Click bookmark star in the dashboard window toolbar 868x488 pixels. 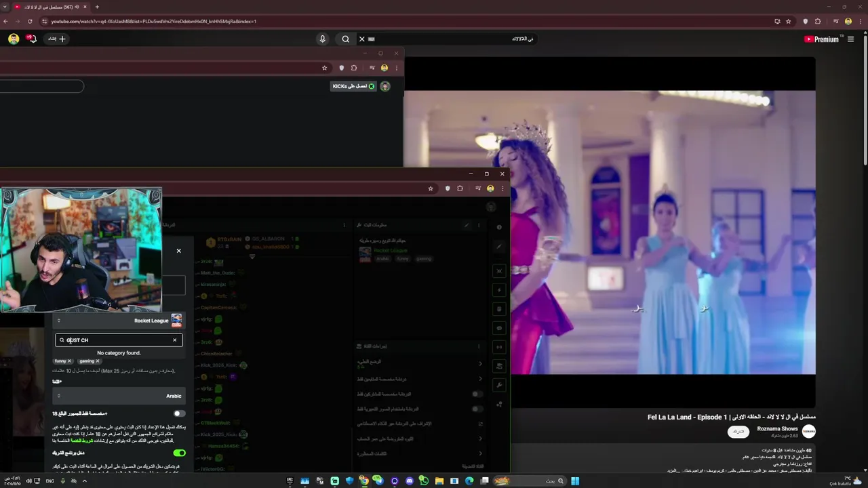431,188
